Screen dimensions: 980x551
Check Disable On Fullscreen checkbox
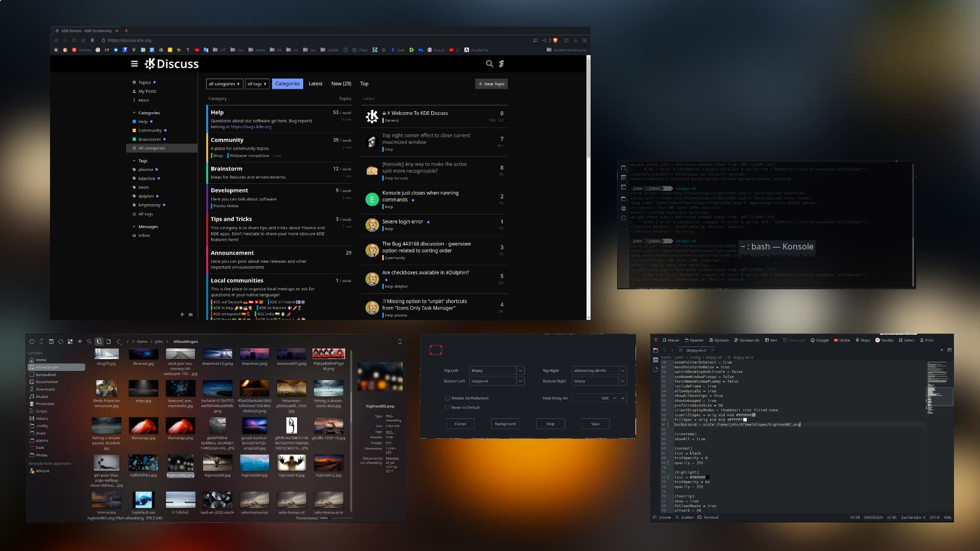click(x=448, y=398)
